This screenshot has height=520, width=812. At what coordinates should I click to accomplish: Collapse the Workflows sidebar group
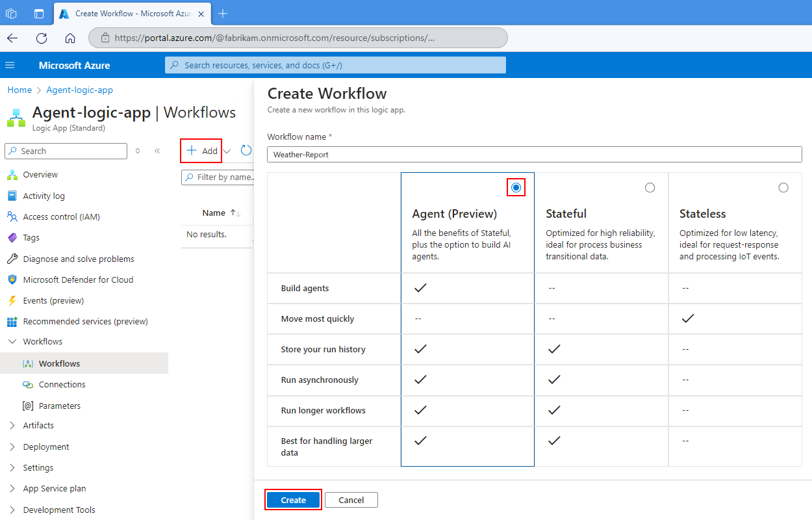(12, 341)
